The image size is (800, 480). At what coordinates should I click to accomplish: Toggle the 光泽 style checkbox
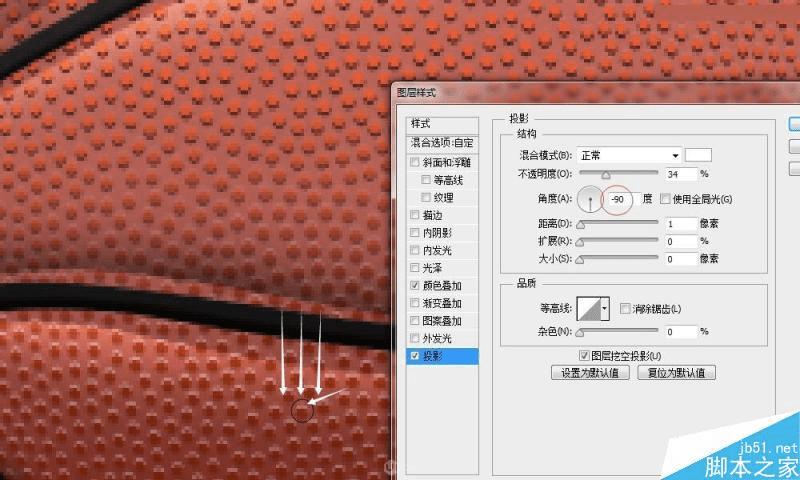click(x=414, y=267)
